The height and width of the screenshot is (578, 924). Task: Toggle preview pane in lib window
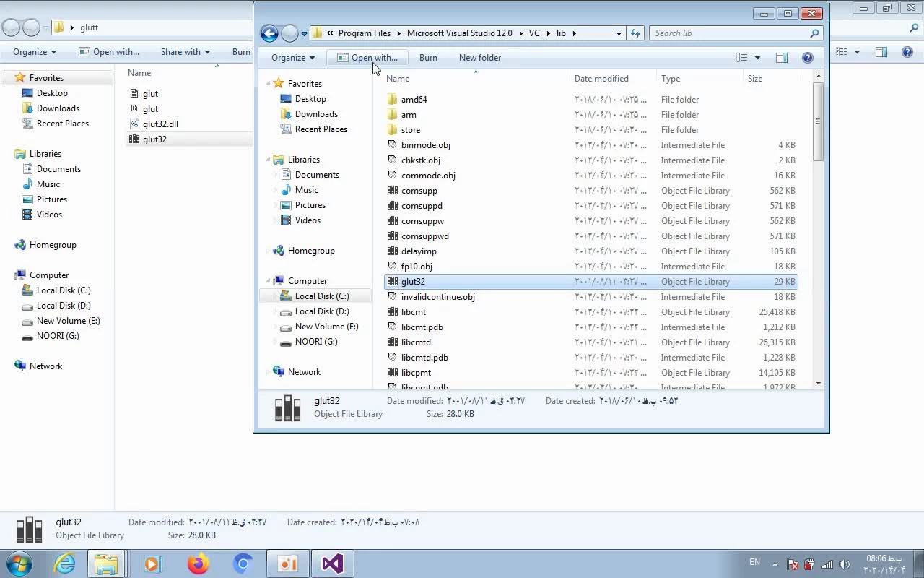pyautogui.click(x=781, y=58)
